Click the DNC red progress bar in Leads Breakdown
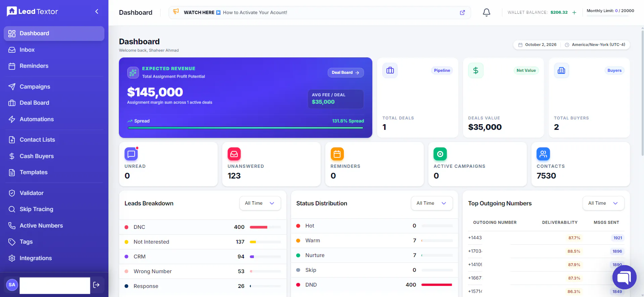The width and height of the screenshot is (644, 297). click(x=265, y=227)
